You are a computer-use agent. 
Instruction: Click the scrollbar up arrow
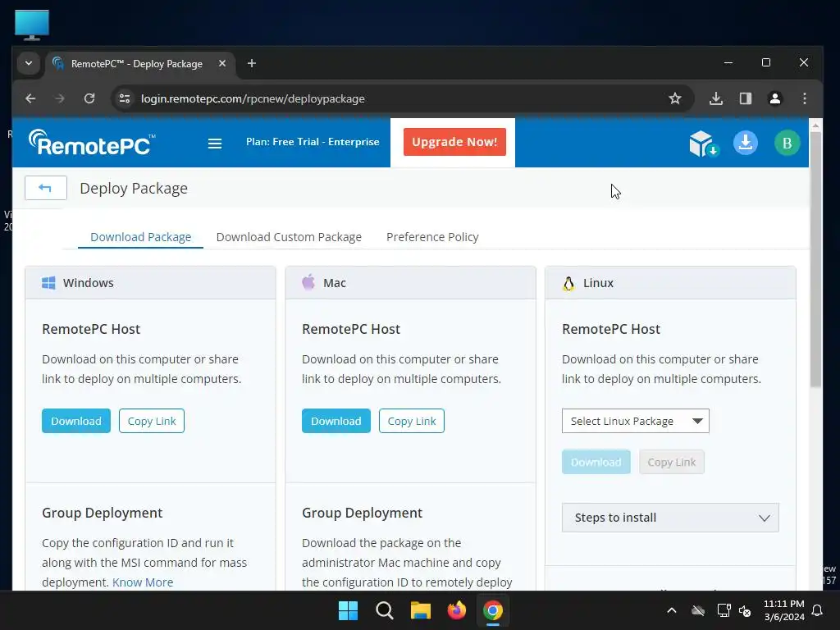[x=815, y=126]
